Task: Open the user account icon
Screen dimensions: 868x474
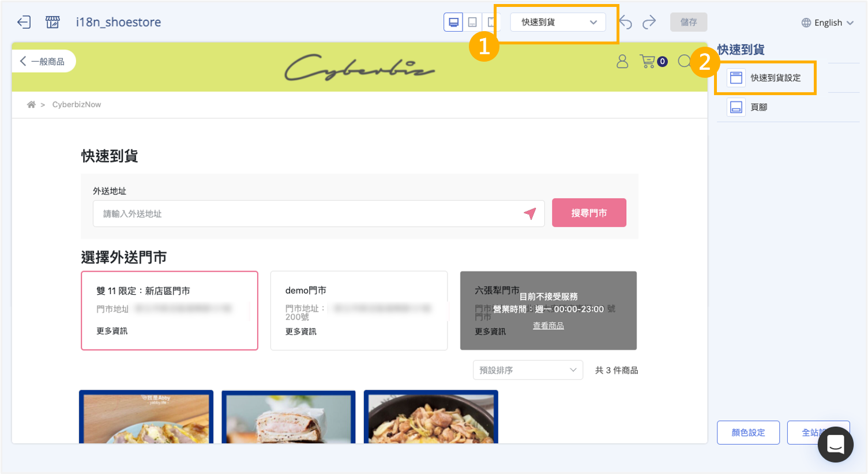Action: pyautogui.click(x=622, y=61)
